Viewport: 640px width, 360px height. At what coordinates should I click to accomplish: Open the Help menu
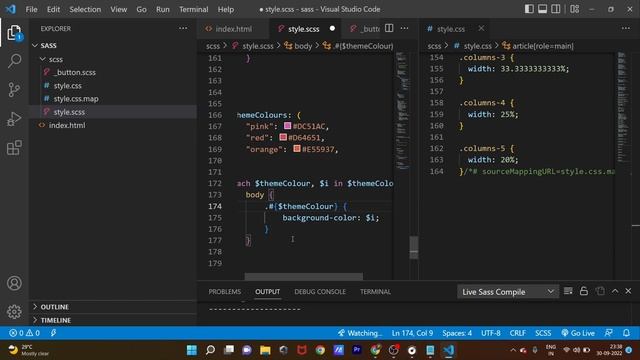click(226, 9)
